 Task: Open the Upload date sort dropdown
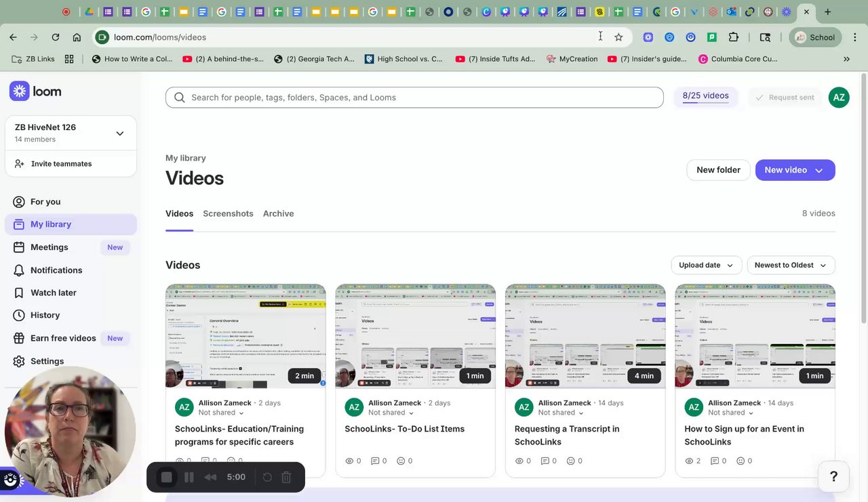pos(706,265)
